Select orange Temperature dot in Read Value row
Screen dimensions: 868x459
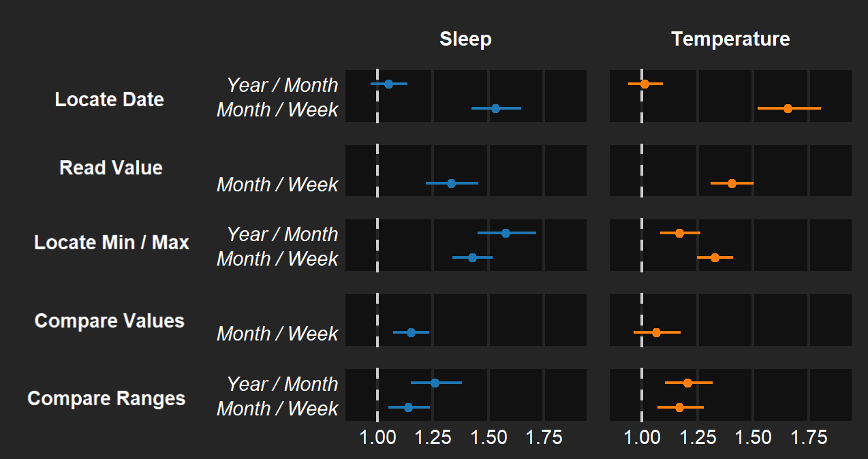pos(732,183)
